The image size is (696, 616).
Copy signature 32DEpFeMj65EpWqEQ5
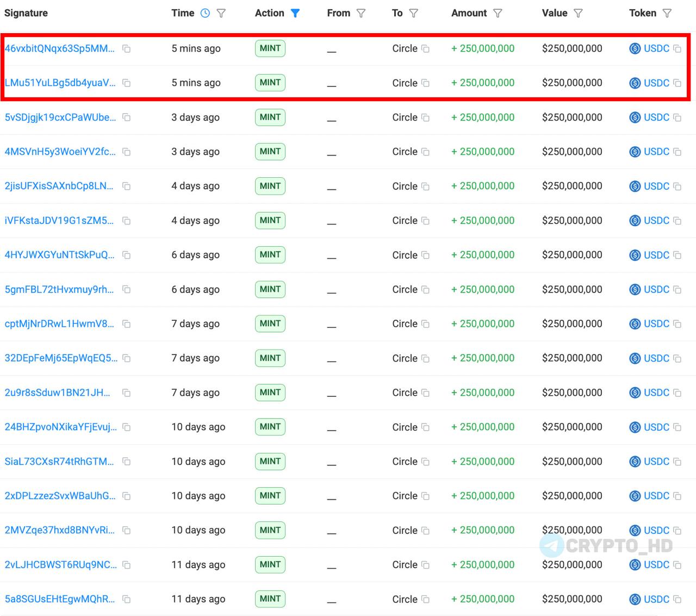[x=126, y=358]
